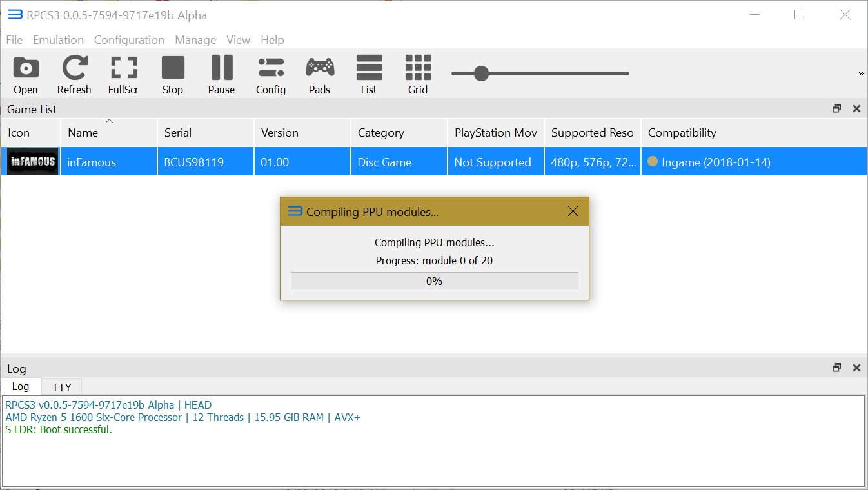Open the Configuration menu
Screen dimensions: 868x490
[129, 40]
